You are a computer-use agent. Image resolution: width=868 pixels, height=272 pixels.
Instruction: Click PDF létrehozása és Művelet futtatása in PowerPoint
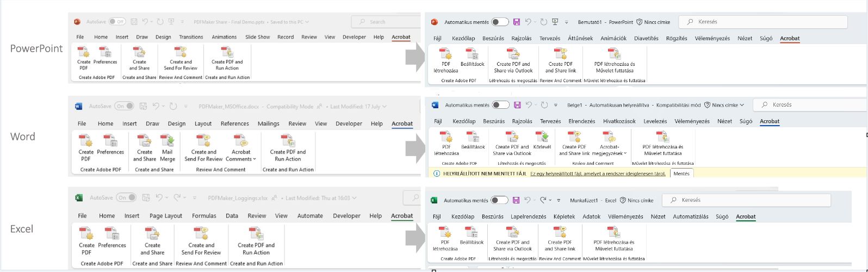[x=615, y=60]
